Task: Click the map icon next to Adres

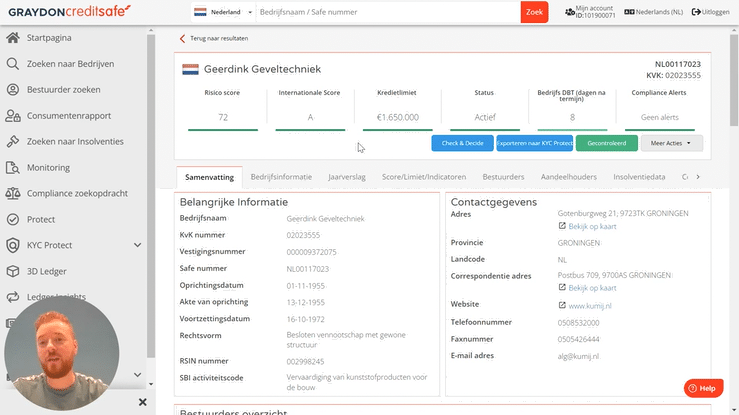Action: pos(562,226)
